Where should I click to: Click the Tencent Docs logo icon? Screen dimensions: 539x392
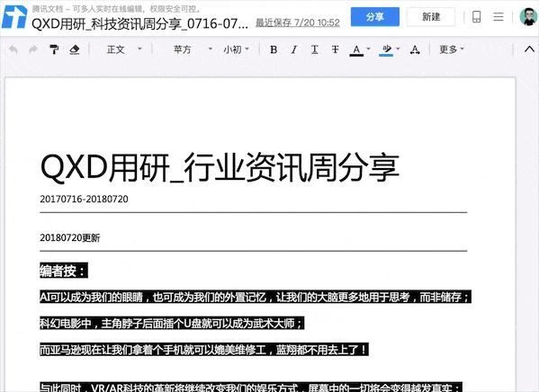click(x=14, y=17)
